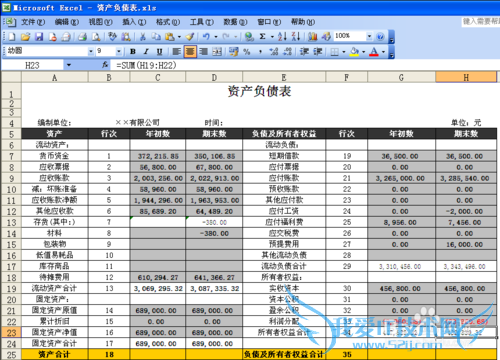Open the Font Color dropdown arrow
The image size is (500, 360).
383,51
